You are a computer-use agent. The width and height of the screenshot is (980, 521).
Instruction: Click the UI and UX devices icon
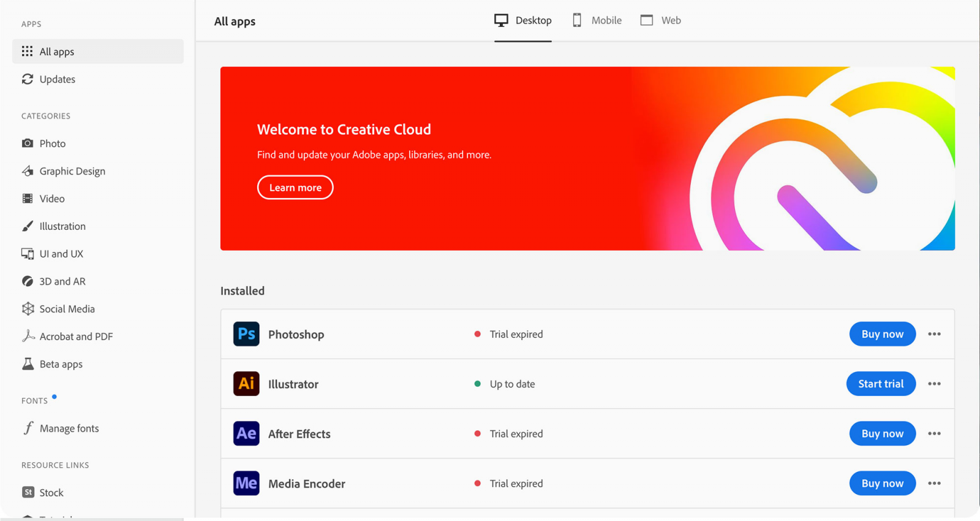click(28, 254)
